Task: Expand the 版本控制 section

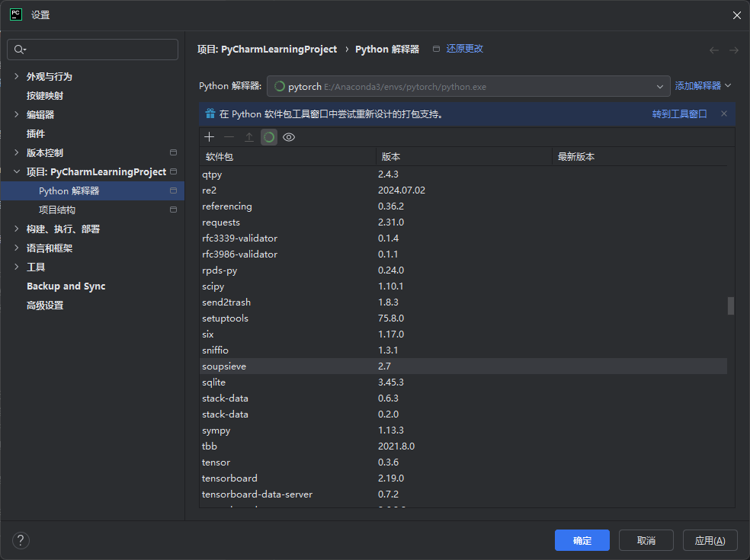Action: 17,152
